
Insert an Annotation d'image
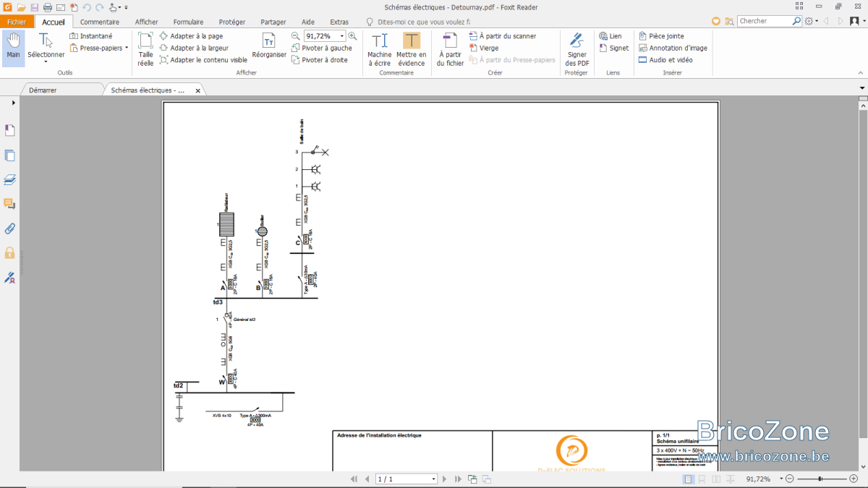click(x=673, y=48)
